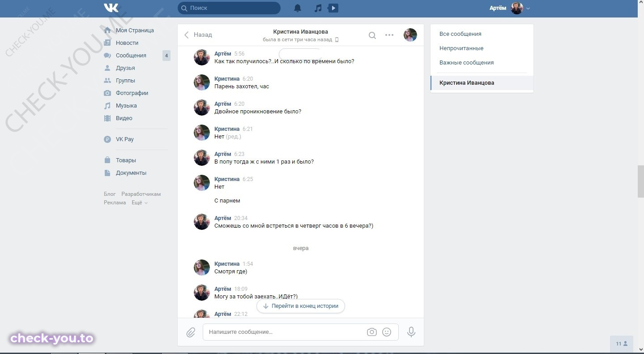
Task: Click unread counter badge 4 on Сообщения
Action: click(166, 56)
